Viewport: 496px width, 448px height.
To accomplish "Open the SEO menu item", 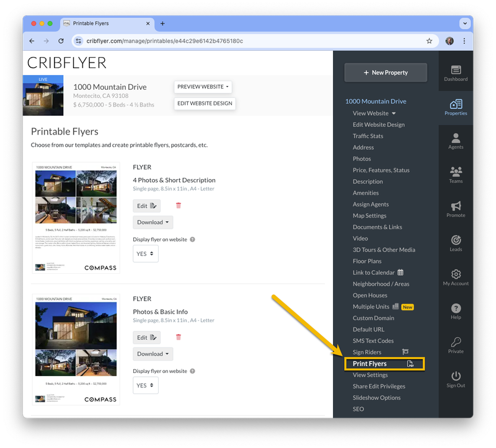I will 358,409.
